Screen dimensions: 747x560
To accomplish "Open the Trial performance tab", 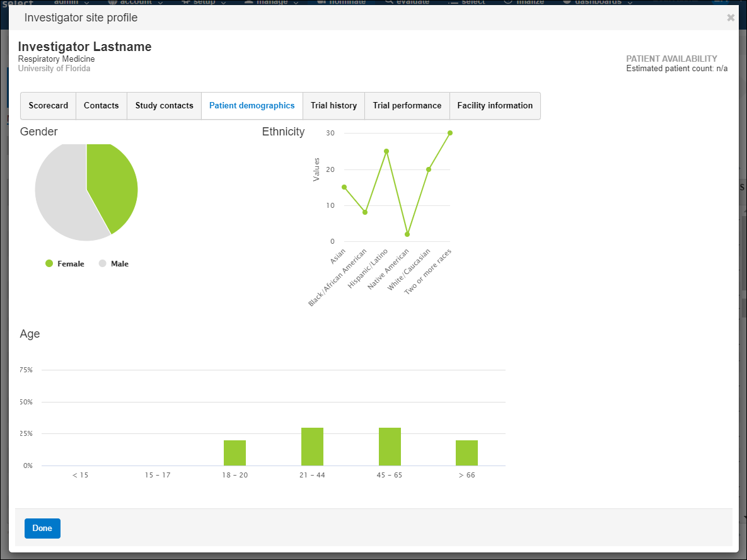I will [407, 106].
